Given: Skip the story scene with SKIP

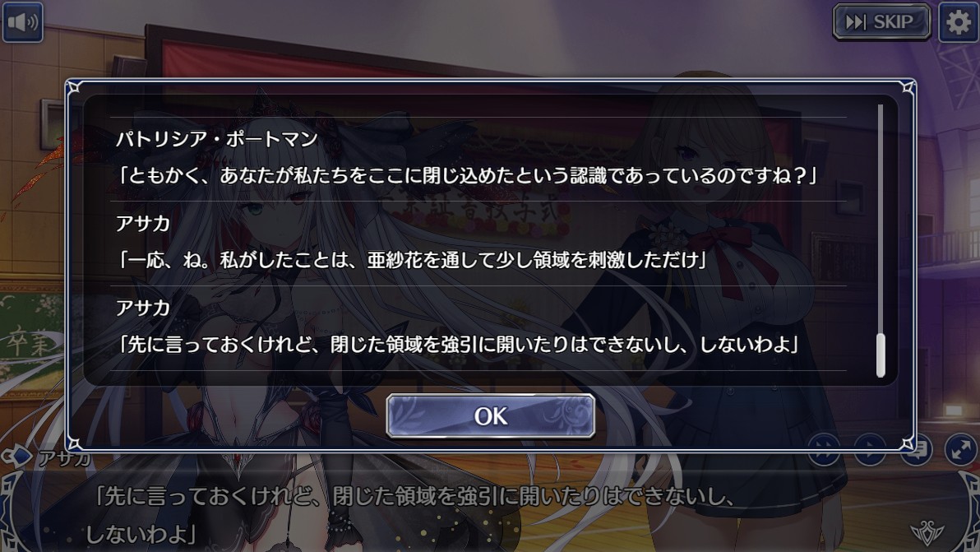Looking at the screenshot, I should [882, 22].
